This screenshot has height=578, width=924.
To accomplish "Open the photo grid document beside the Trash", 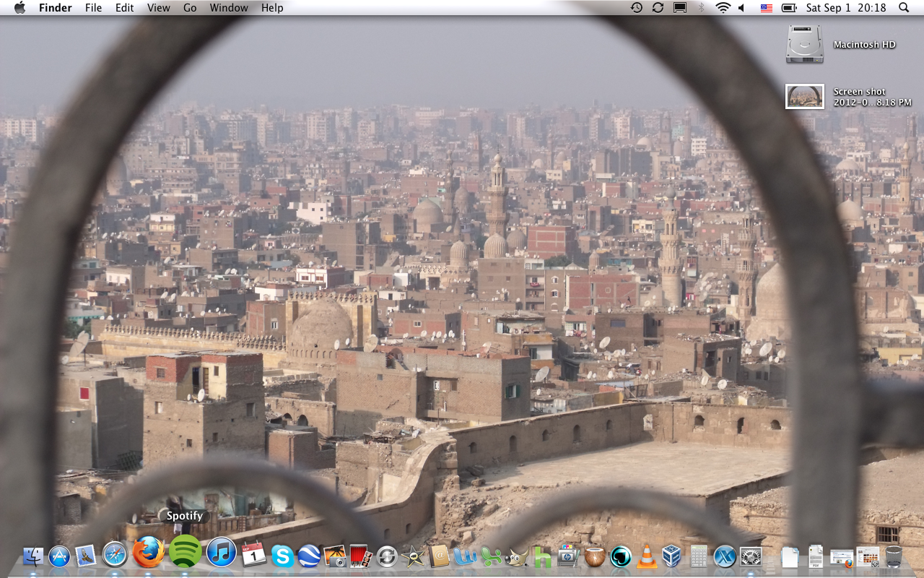I will (868, 556).
